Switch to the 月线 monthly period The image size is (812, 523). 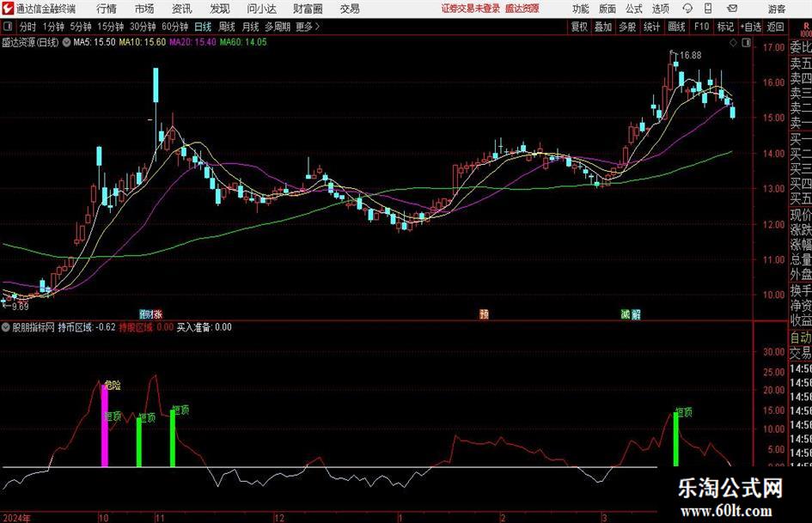point(250,27)
